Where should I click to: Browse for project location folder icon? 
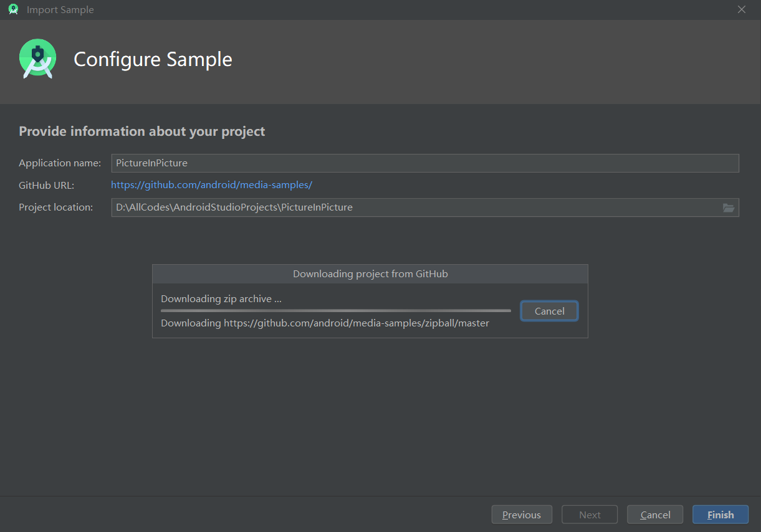click(729, 207)
